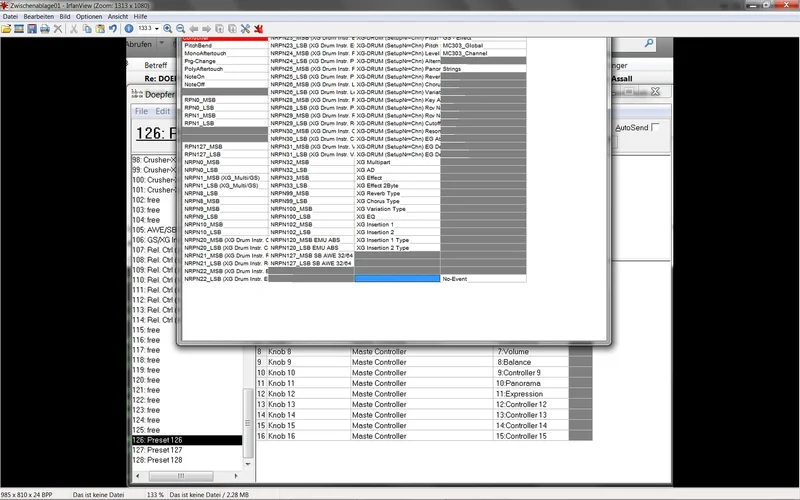Choose the No-Event entry
Image resolution: width=800 pixels, height=500 pixels.
457,278
